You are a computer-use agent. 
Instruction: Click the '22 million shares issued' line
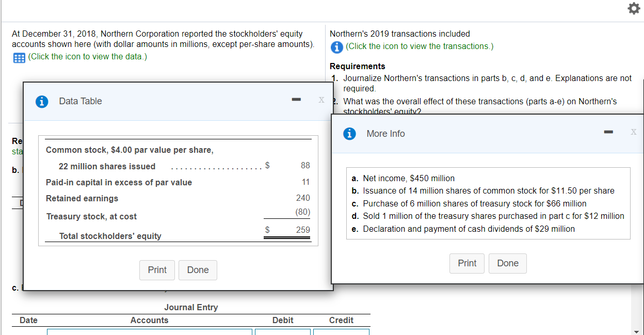[x=107, y=167]
